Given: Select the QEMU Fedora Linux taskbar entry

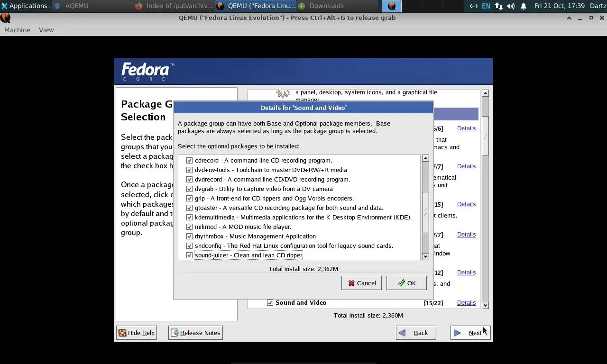Looking at the screenshot, I should click(256, 6).
